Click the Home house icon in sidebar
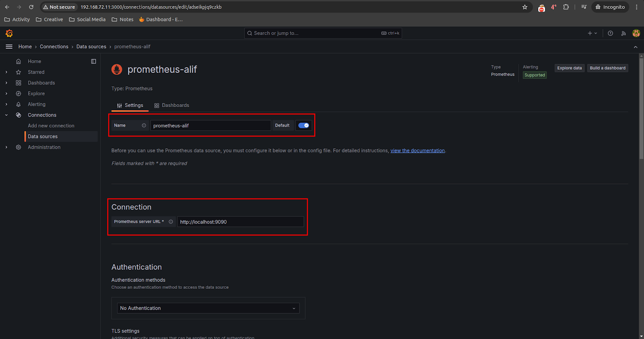 [19, 62]
